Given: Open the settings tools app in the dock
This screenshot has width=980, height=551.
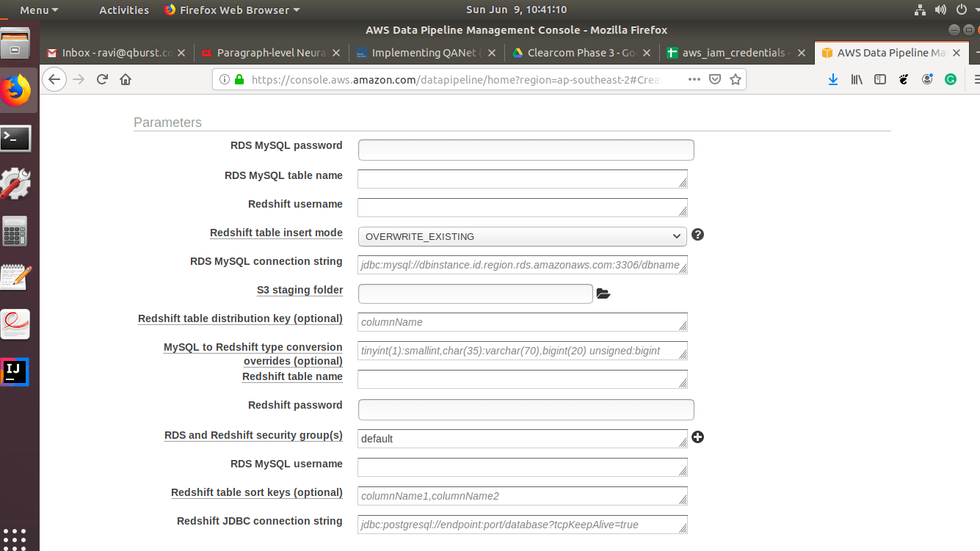Looking at the screenshot, I should [x=15, y=184].
